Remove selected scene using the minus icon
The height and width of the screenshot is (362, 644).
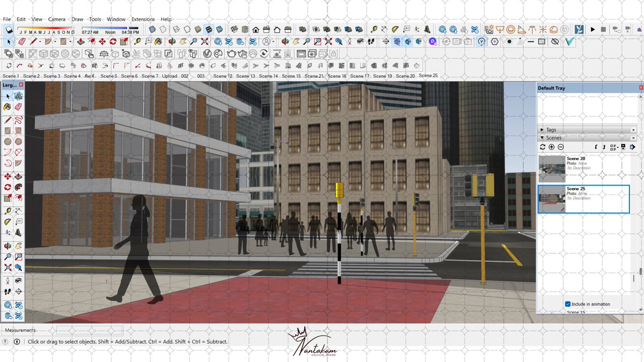click(x=560, y=147)
